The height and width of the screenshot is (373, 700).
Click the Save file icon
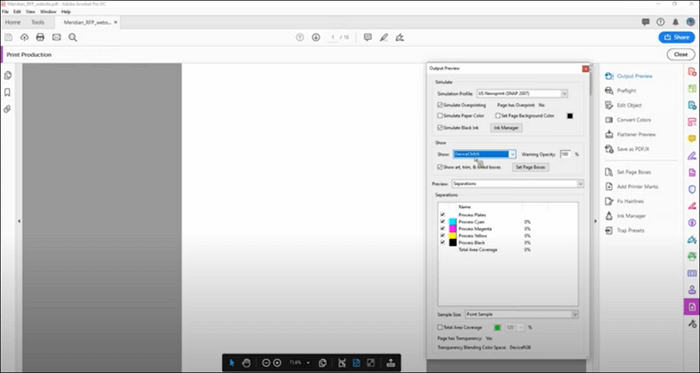[x=8, y=37]
